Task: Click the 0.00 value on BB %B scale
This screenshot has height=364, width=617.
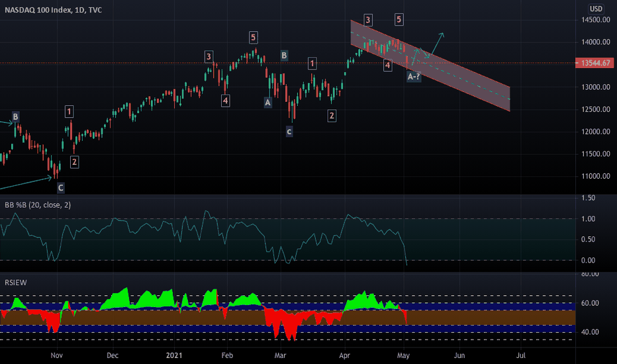Action: tap(589, 260)
